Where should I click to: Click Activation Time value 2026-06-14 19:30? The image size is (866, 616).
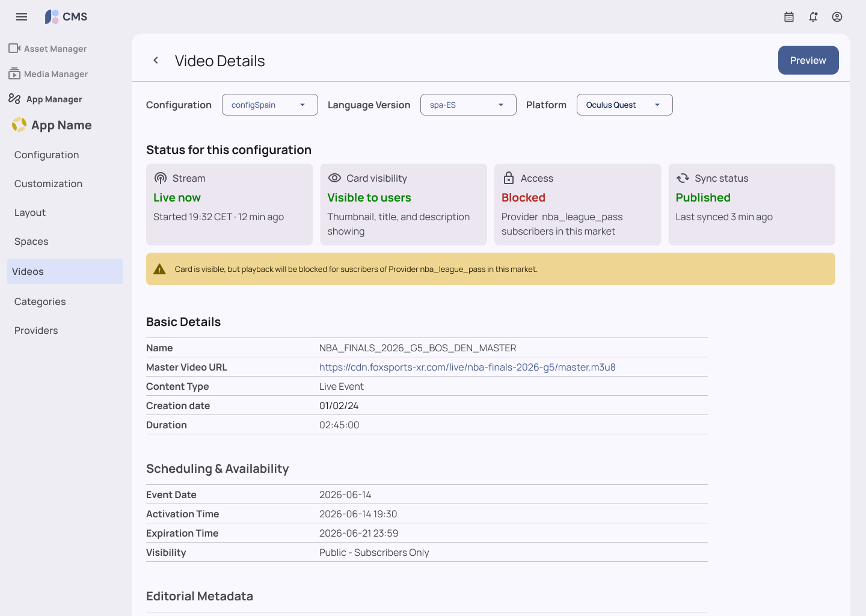tap(358, 514)
